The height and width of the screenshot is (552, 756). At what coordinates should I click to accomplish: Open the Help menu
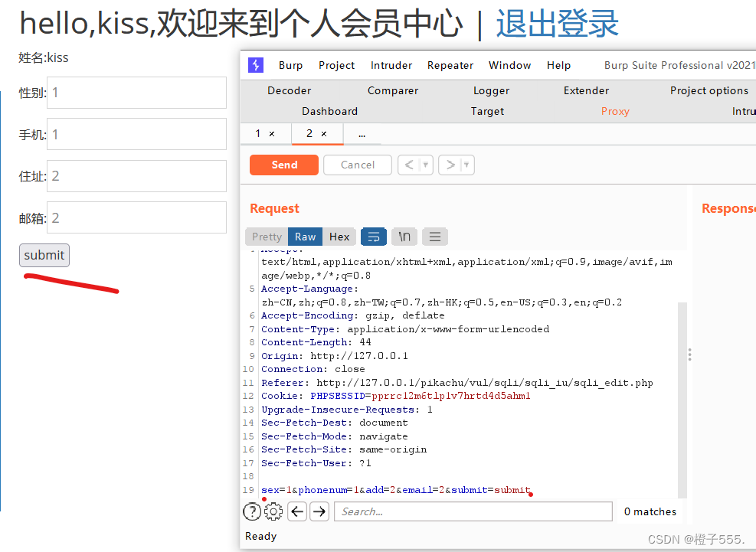(559, 65)
